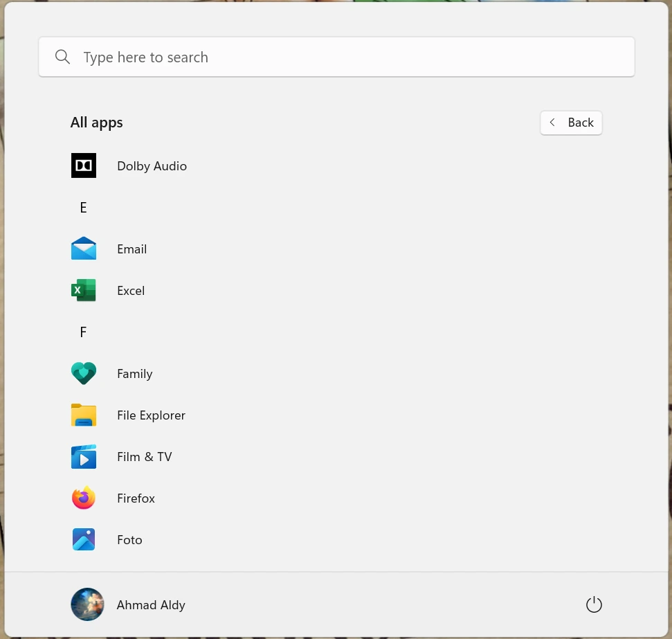Open the Foto app icon

pos(84,539)
